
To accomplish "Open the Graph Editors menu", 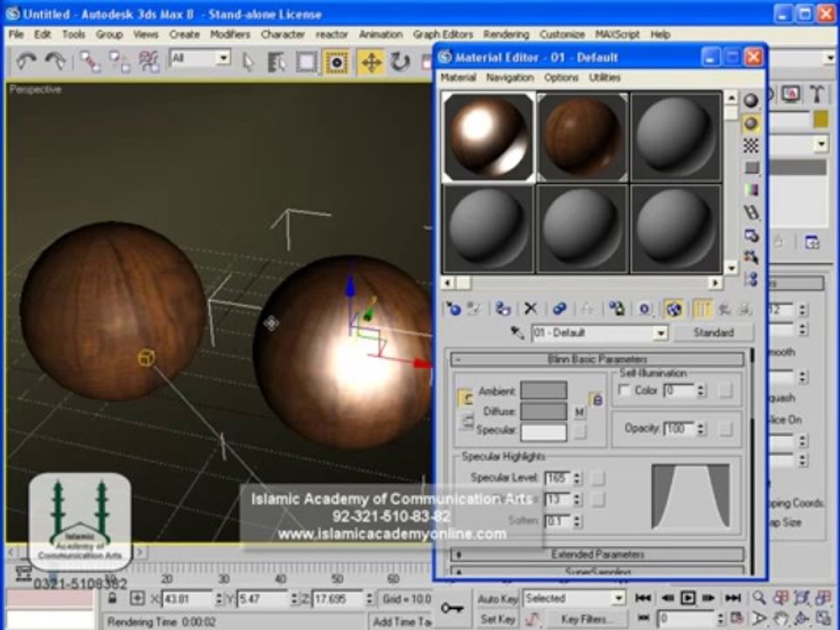I will coord(443,34).
